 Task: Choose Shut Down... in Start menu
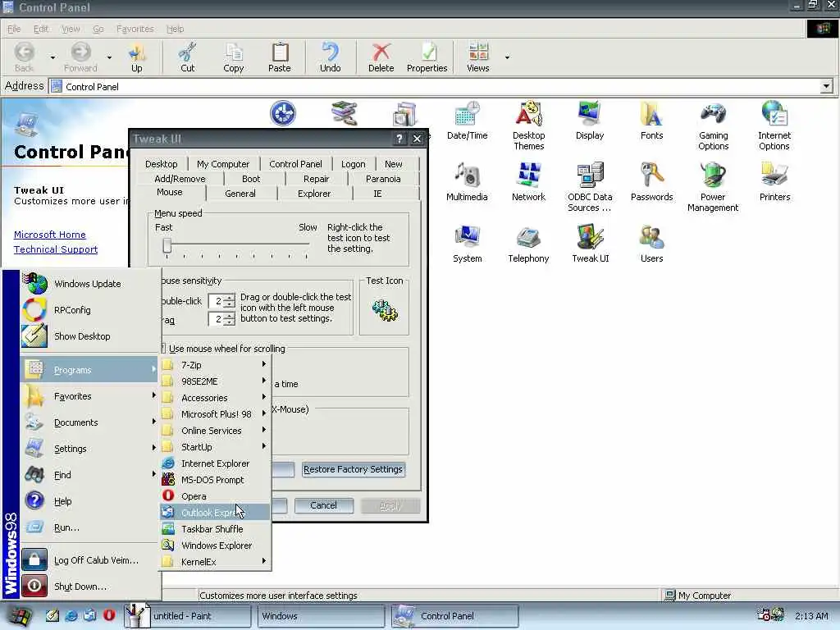89,586
